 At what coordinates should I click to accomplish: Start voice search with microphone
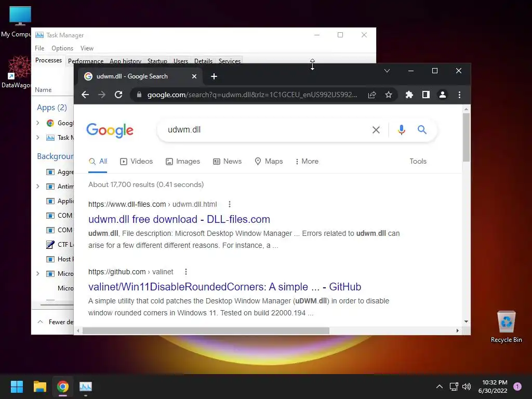pyautogui.click(x=402, y=129)
